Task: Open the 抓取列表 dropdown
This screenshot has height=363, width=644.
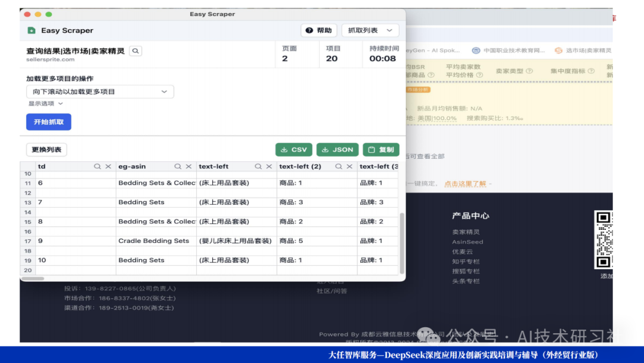Action: (x=370, y=30)
